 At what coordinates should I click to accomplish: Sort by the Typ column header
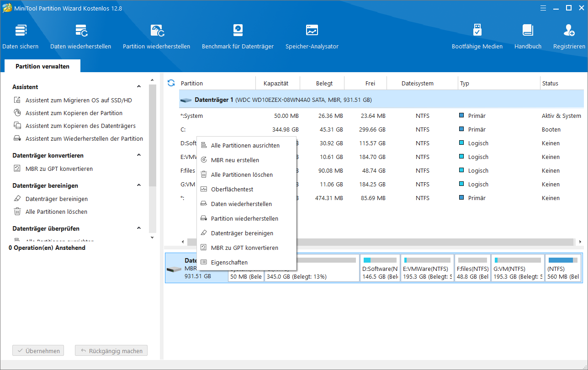[499, 83]
